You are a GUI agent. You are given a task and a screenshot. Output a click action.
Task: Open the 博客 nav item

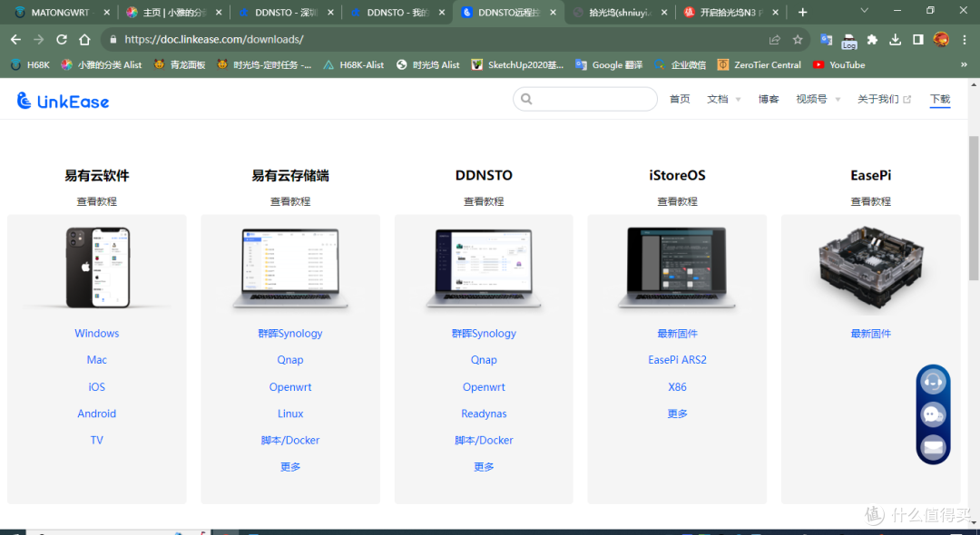click(x=769, y=99)
